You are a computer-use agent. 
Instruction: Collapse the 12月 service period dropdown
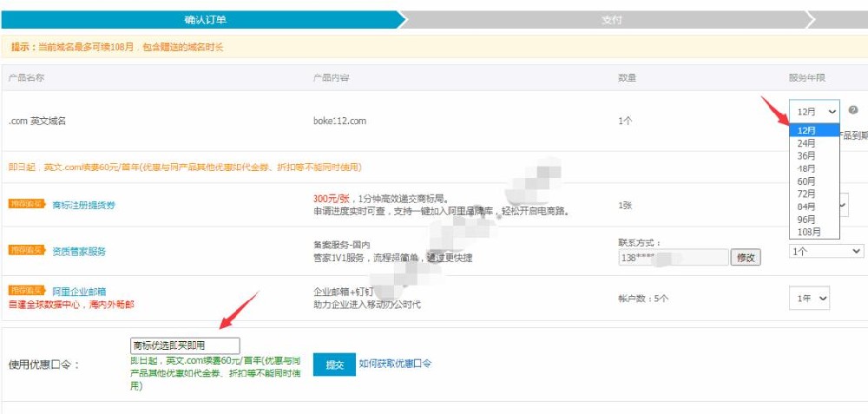(x=814, y=111)
